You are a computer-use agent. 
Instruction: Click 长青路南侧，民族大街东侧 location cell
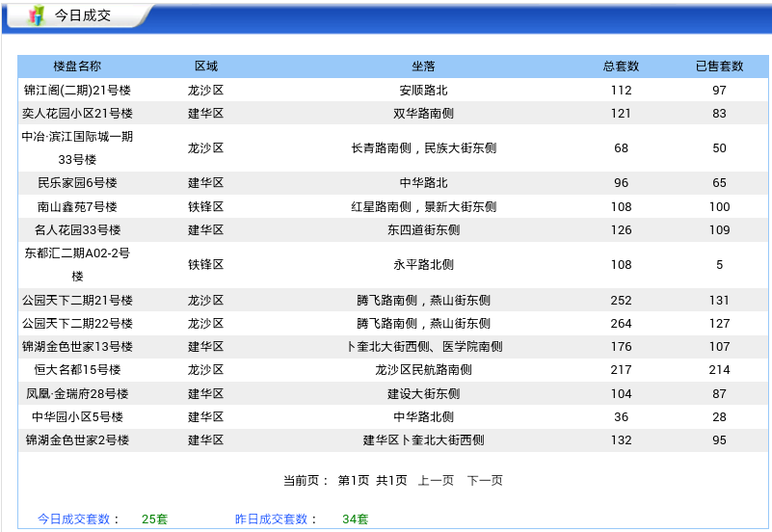(x=423, y=147)
